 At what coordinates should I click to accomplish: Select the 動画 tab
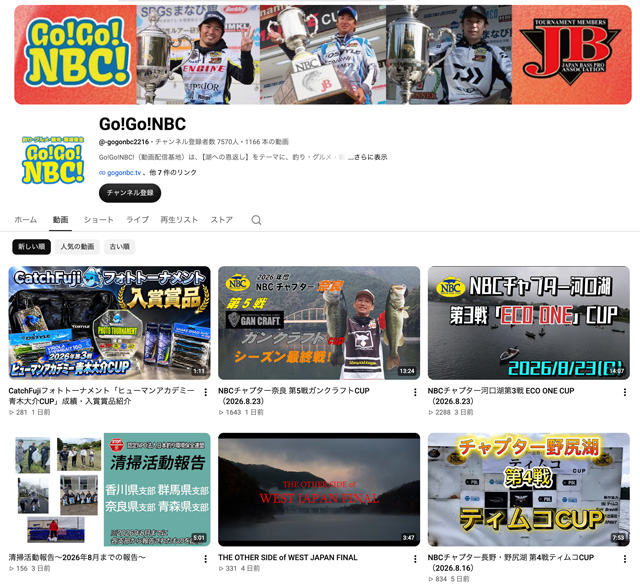coord(60,220)
